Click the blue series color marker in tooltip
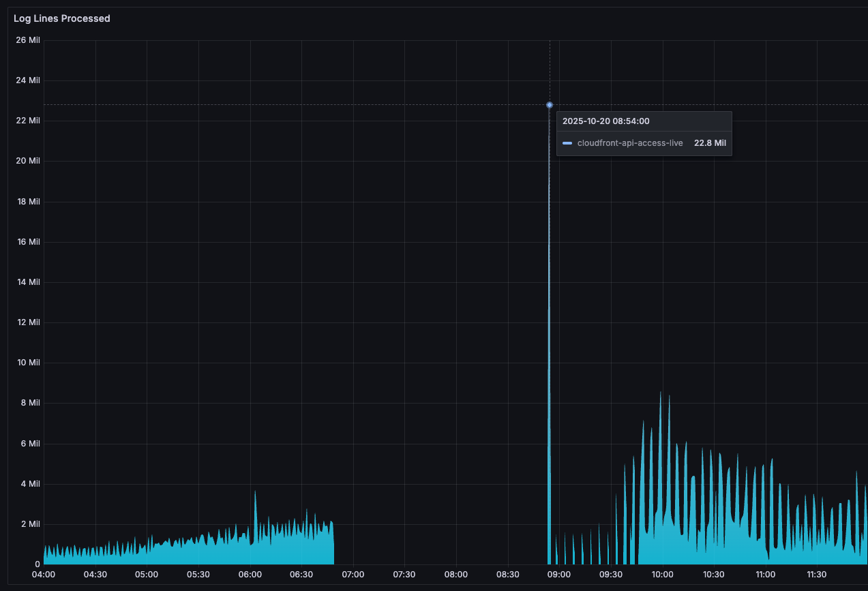 click(567, 143)
